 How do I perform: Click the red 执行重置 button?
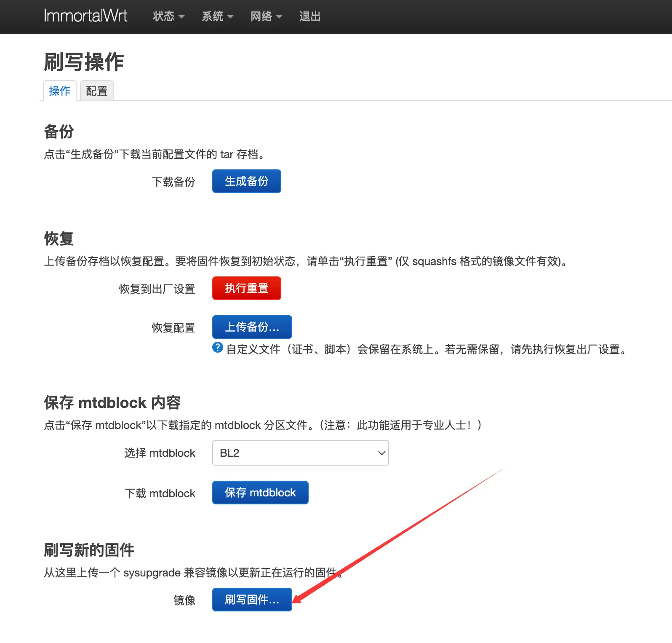click(247, 288)
